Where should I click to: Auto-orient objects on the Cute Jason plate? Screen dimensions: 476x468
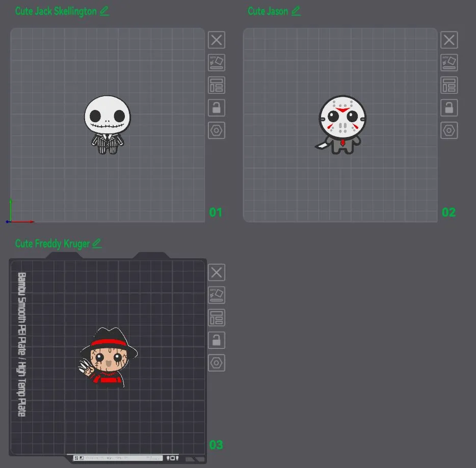pyautogui.click(x=448, y=62)
